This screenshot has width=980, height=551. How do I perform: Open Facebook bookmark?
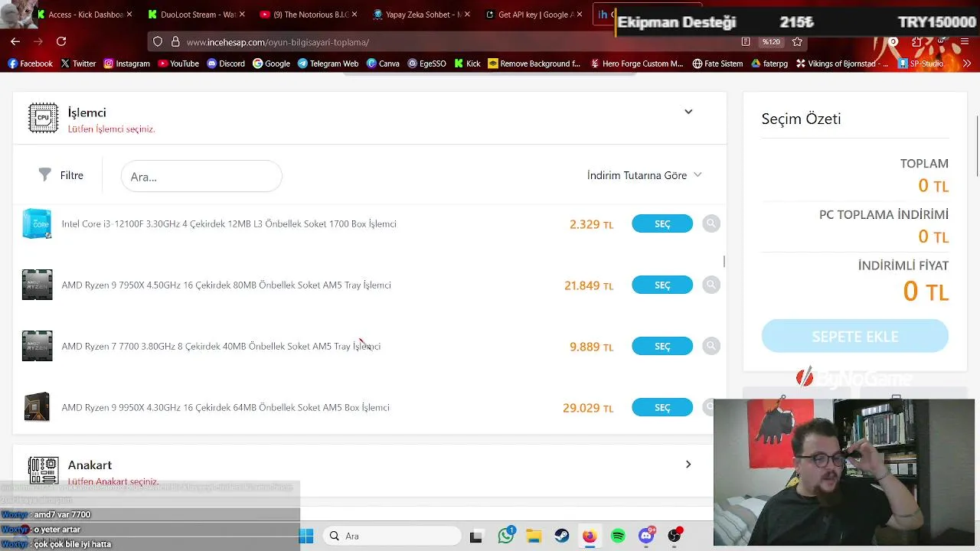(29, 64)
